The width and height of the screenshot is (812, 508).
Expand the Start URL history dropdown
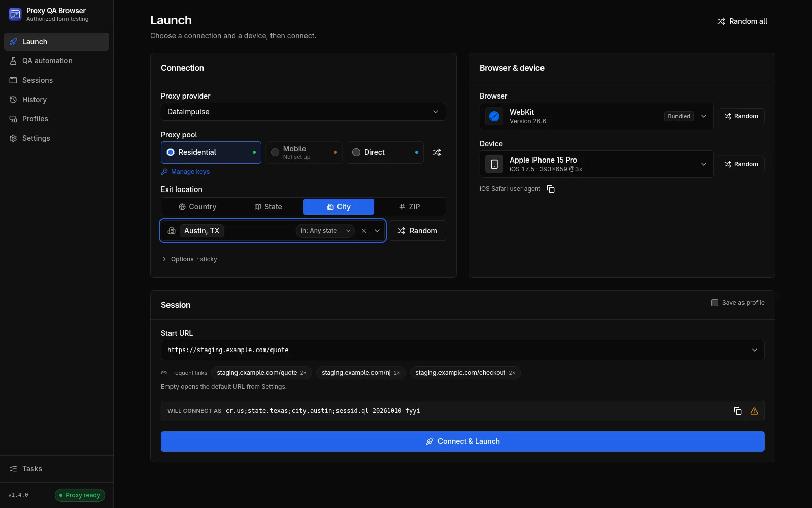pos(755,350)
